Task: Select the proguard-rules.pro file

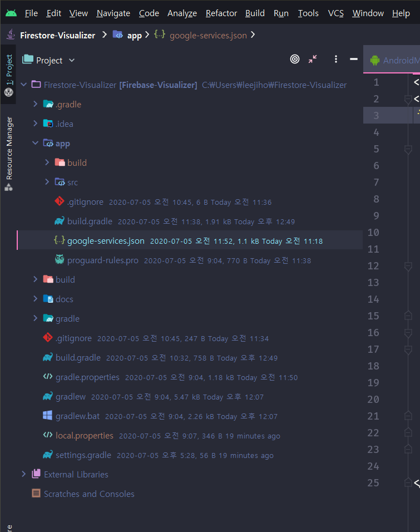Action: click(102, 260)
